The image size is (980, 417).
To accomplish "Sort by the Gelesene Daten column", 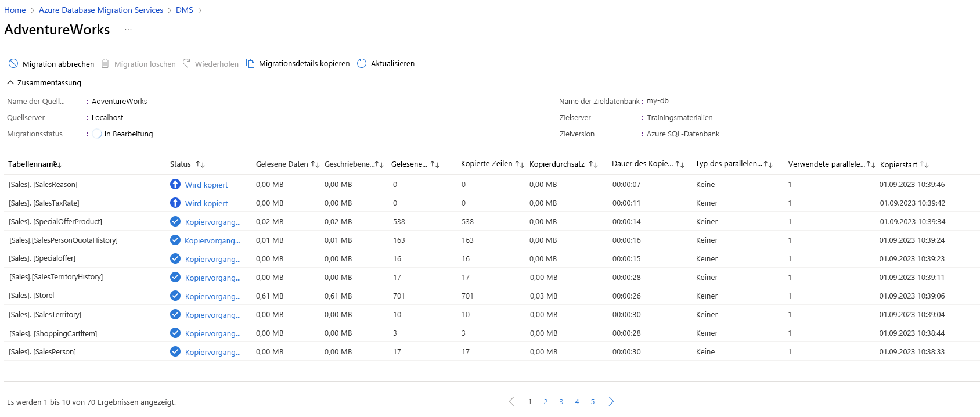I will (x=315, y=164).
